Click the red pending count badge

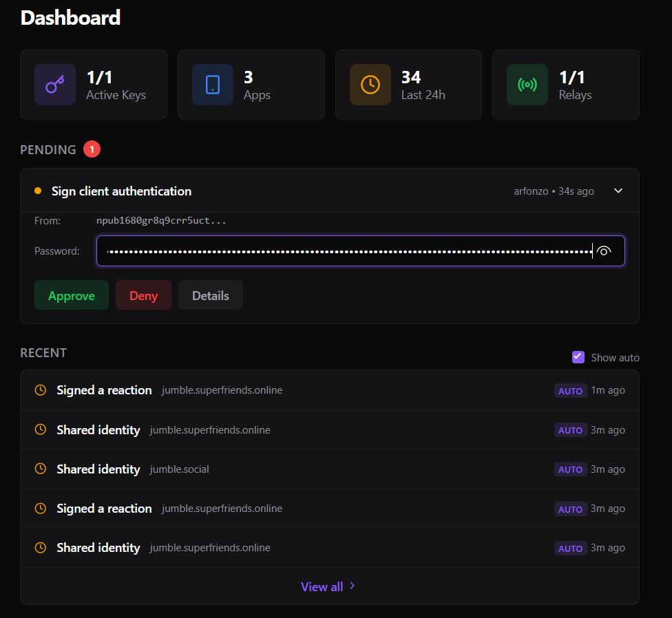[x=92, y=149]
